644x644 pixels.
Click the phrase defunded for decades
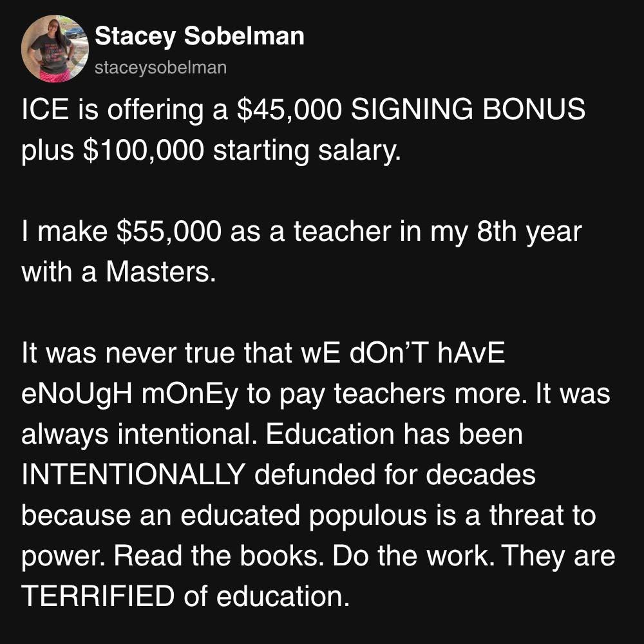click(394, 475)
